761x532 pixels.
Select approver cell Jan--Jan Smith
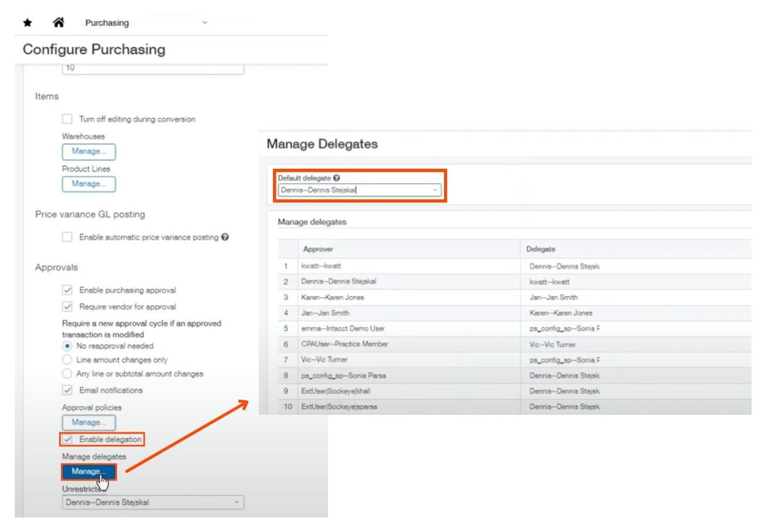coord(409,313)
